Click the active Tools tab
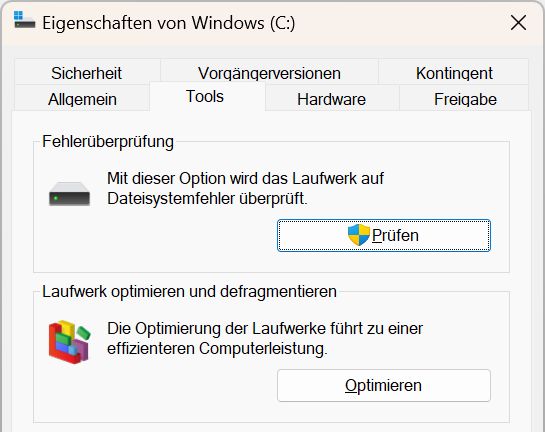Image resolution: width=545 pixels, height=432 pixels. pyautogui.click(x=205, y=96)
